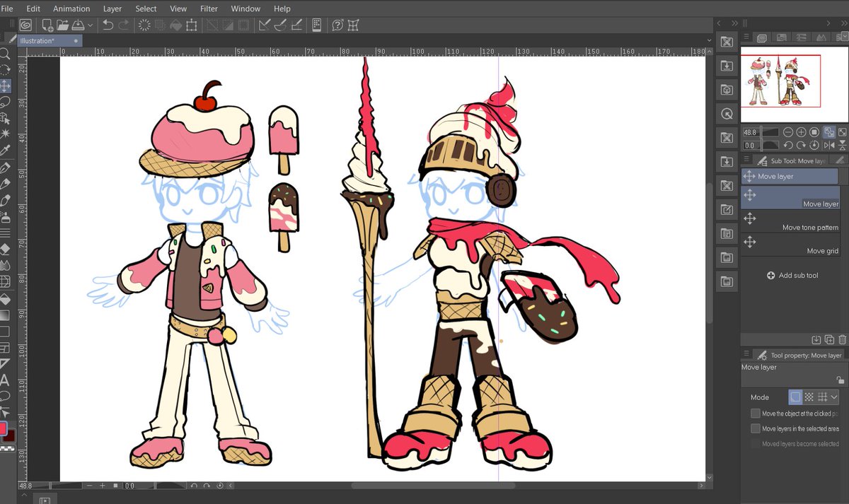849x504 pixels.
Task: Open the CLIP STUDIO support help icon
Action: pos(337,25)
